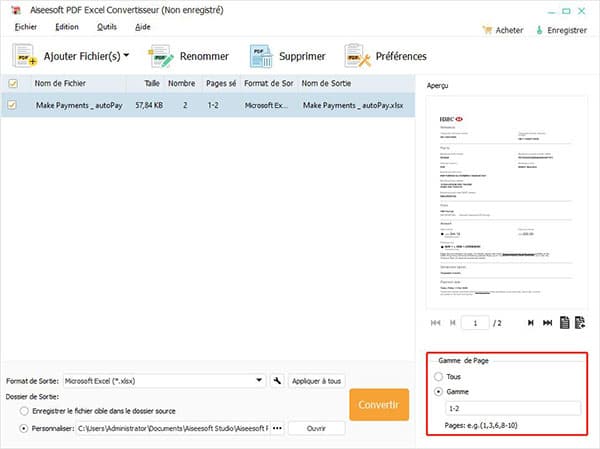Select the Tous page range radio
This screenshot has width=600, height=449.
coord(439,377)
